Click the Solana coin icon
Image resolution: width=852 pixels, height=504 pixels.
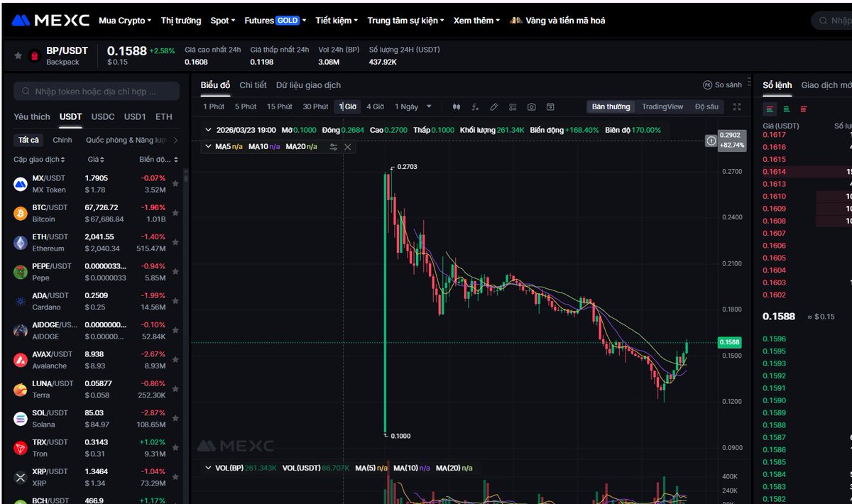click(21, 418)
